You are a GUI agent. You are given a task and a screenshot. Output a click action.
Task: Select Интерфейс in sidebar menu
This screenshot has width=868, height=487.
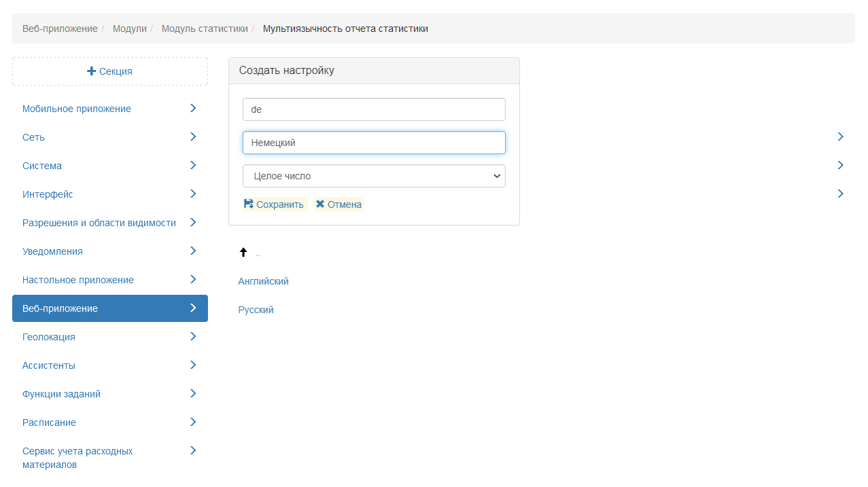[48, 194]
